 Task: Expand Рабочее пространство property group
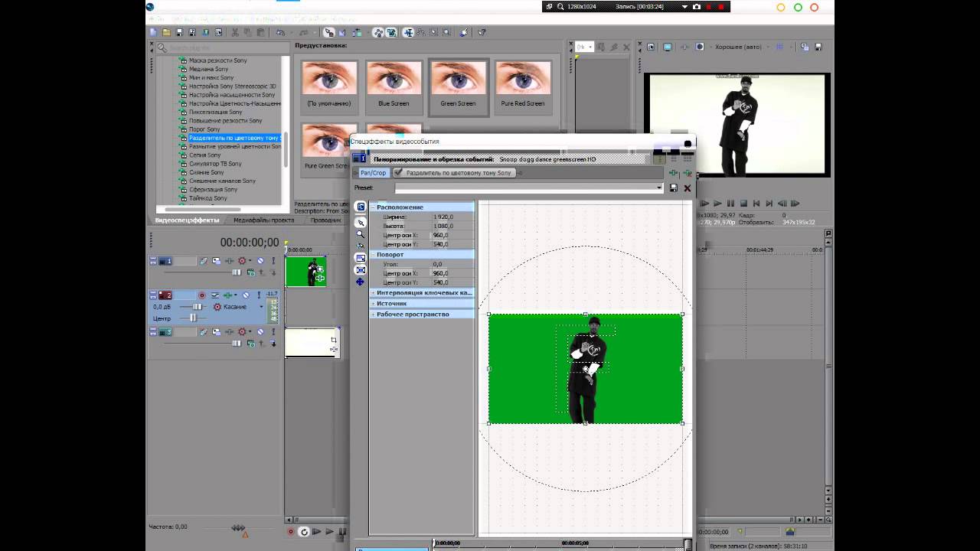tap(373, 315)
